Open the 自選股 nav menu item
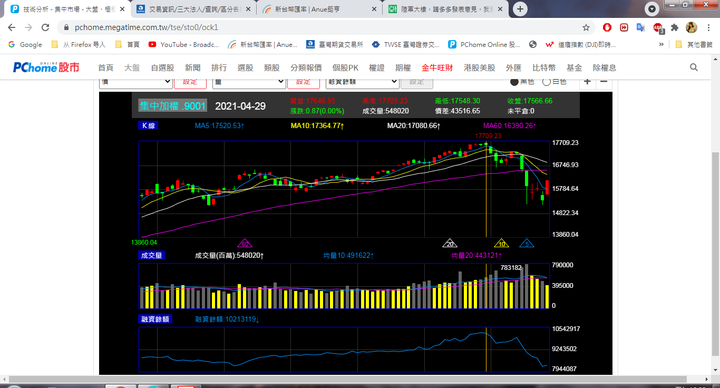The height and width of the screenshot is (388, 720). pos(163,67)
